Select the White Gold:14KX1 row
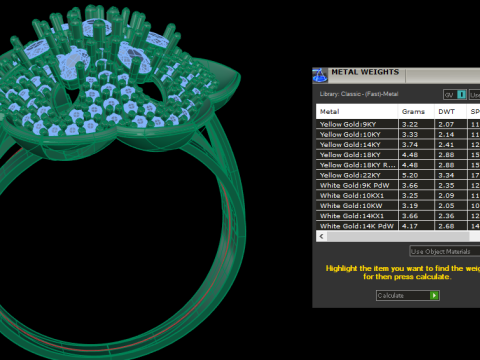Viewport: 480px width, 360px height. [x=398, y=216]
